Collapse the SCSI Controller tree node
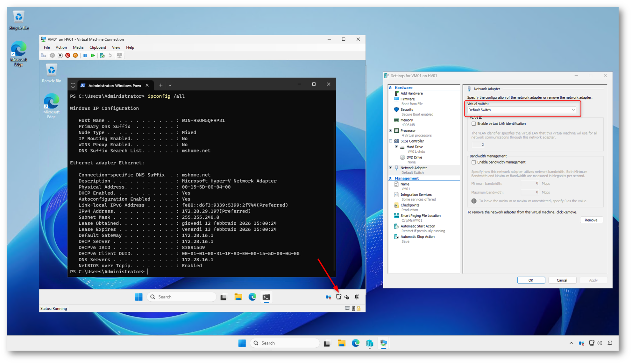 391,141
